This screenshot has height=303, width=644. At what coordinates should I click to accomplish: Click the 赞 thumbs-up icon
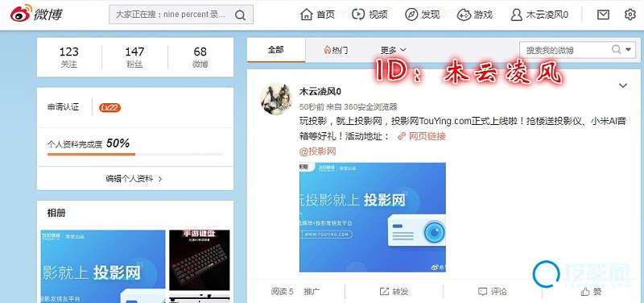coord(585,292)
